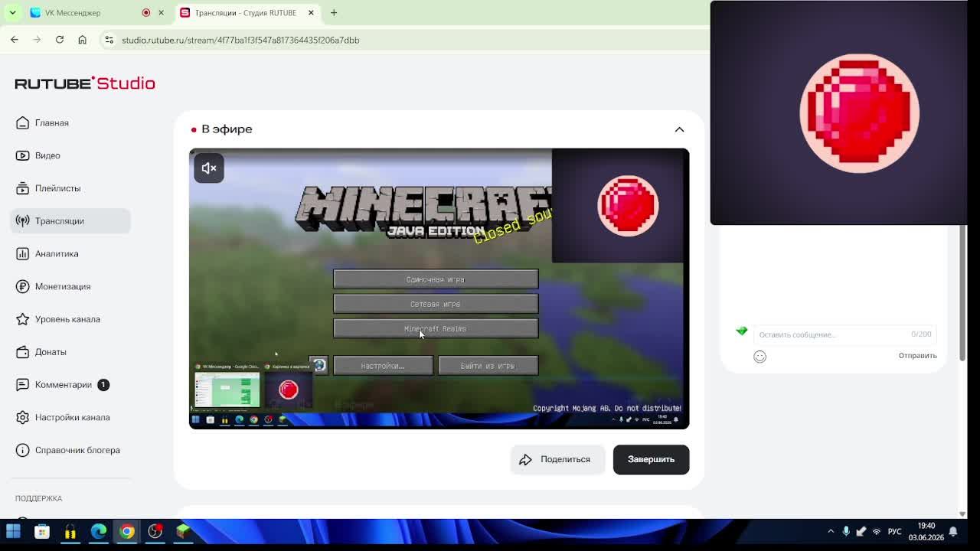Click the green gem avatar in chat
980x551 pixels.
point(741,331)
